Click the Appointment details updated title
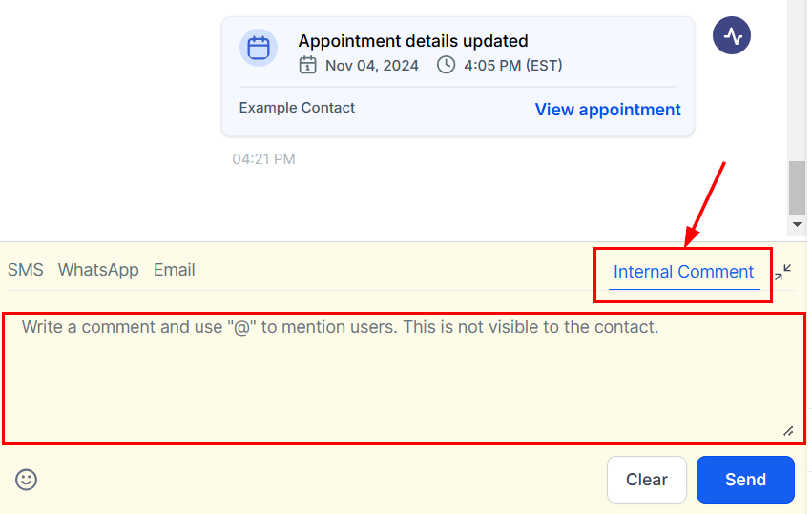Screen dimensions: 812x514 413,41
